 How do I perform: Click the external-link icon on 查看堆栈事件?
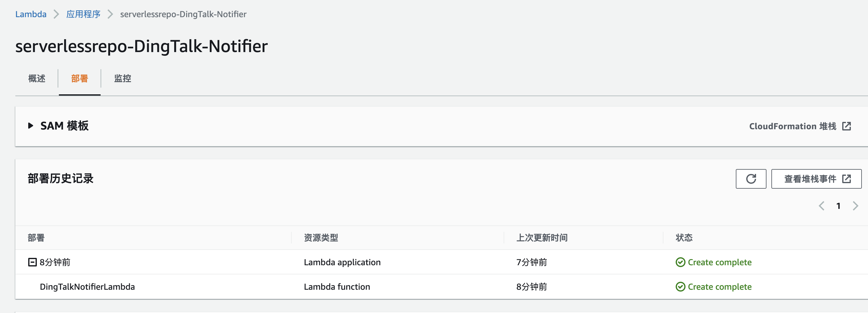pos(847,179)
